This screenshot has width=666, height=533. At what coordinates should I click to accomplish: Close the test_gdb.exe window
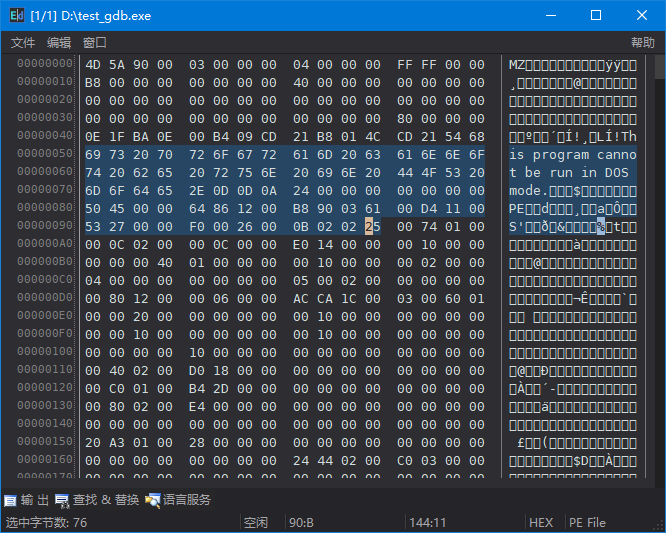[x=642, y=15]
